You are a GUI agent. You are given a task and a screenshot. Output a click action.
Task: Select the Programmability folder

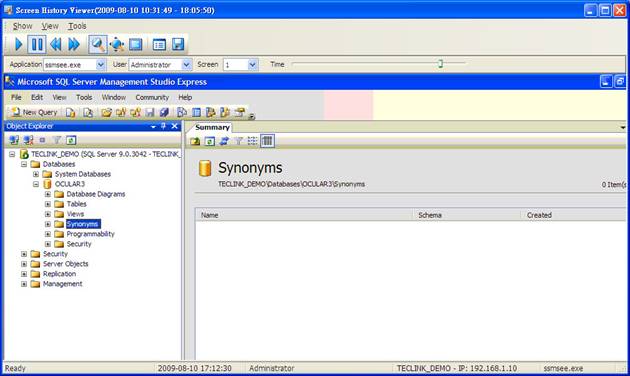[90, 234]
